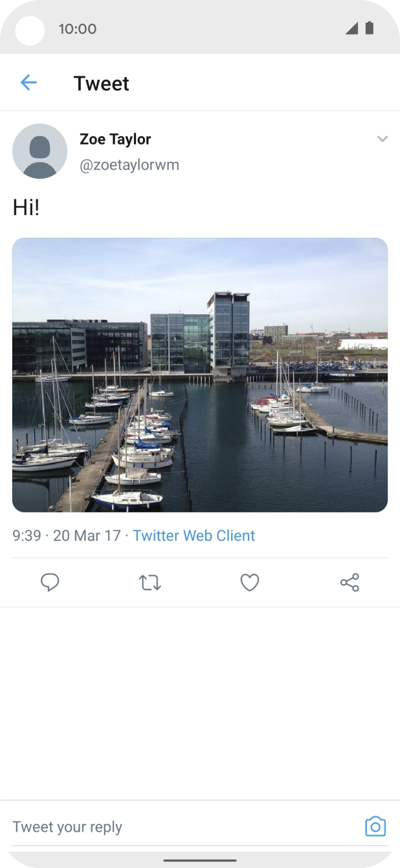Screen dimensions: 400x868
Task: Expand the tweet options chevron
Action: [382, 139]
